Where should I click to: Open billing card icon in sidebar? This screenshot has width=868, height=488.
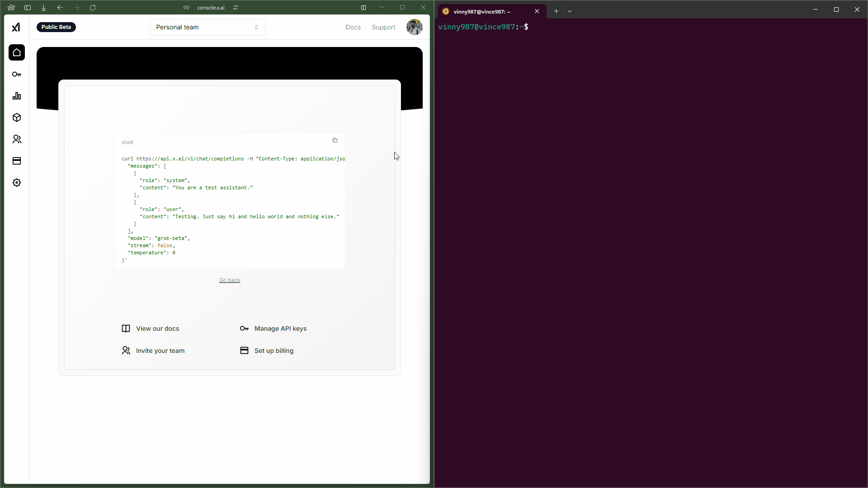point(17,161)
